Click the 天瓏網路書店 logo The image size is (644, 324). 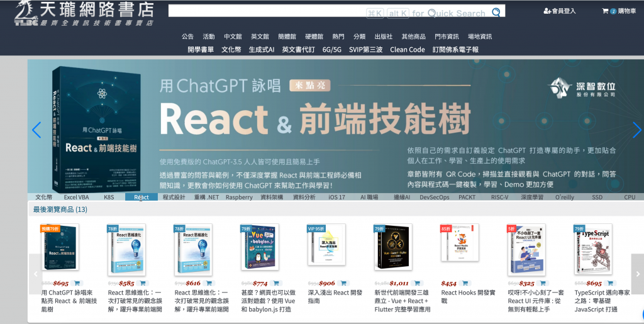pyautogui.click(x=84, y=13)
